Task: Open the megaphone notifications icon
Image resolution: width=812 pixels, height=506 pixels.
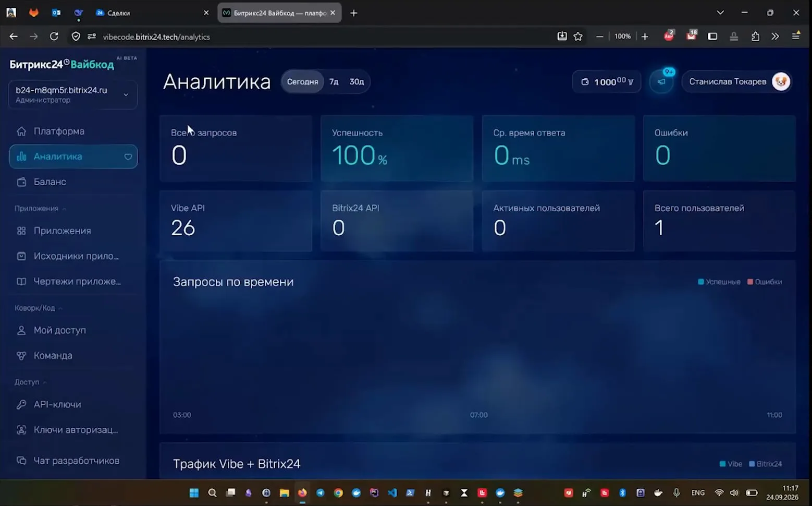Action: (x=661, y=82)
